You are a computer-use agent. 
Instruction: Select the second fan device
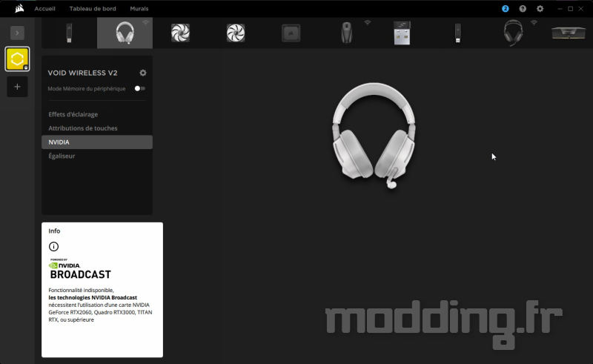236,33
